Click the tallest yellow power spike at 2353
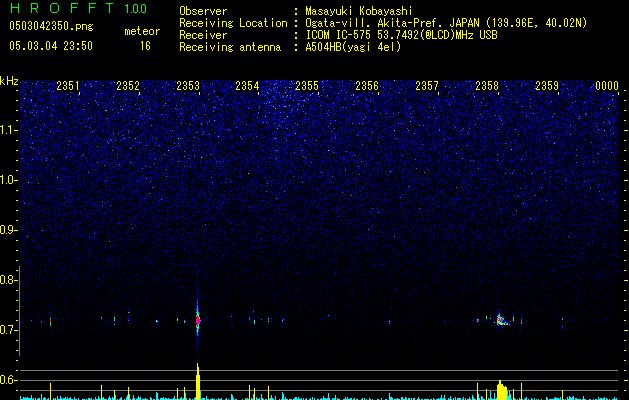Screen dimensions: 629x400 [198, 381]
